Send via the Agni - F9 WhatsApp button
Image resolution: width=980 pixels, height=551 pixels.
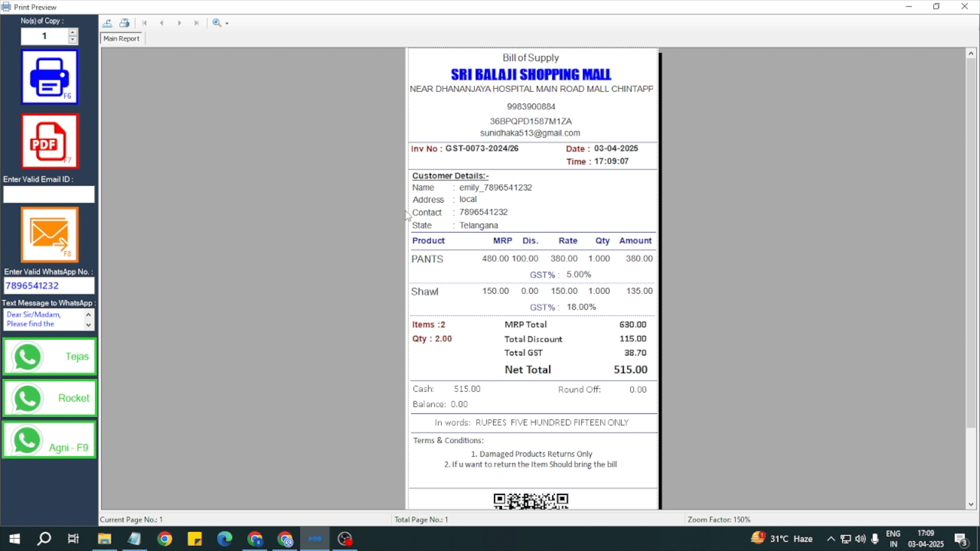click(50, 440)
